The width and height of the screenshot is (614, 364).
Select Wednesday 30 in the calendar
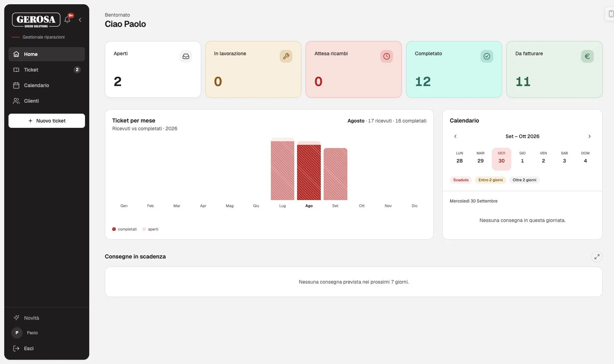[501, 159]
